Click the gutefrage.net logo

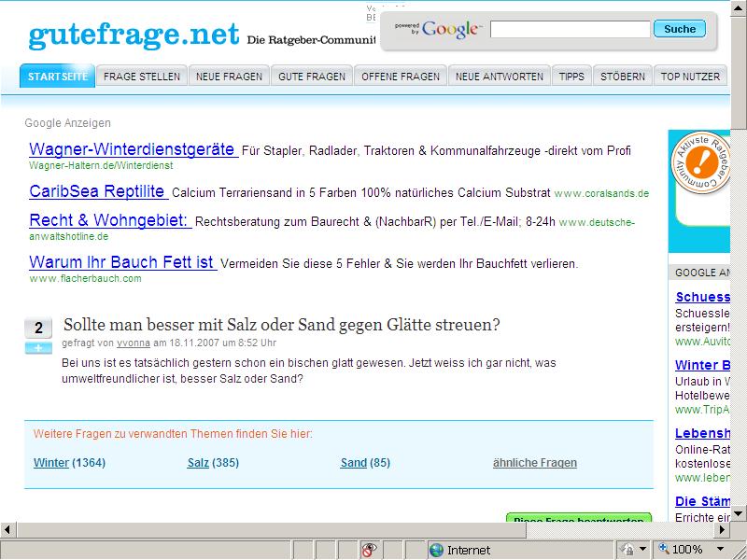pos(134,35)
